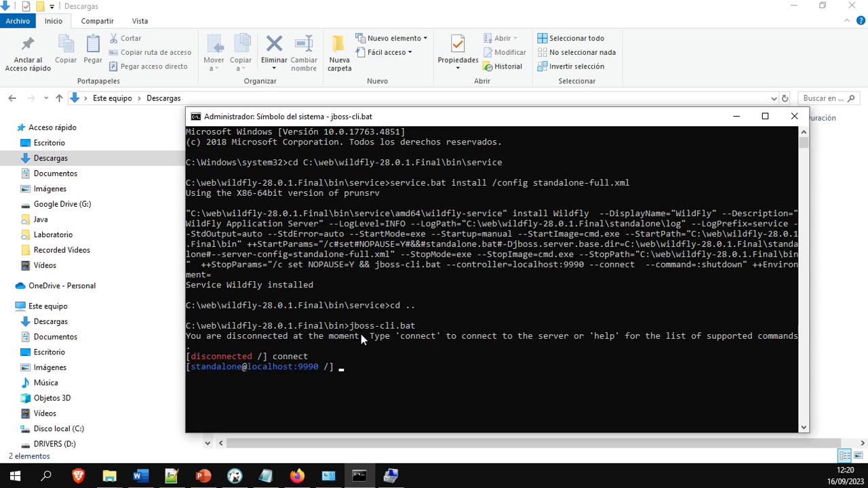
Task: Select Música under Este equipo
Action: [x=45, y=383]
